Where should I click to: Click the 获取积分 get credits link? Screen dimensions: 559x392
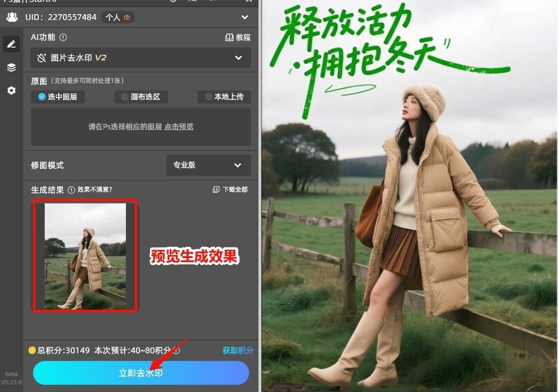click(238, 350)
